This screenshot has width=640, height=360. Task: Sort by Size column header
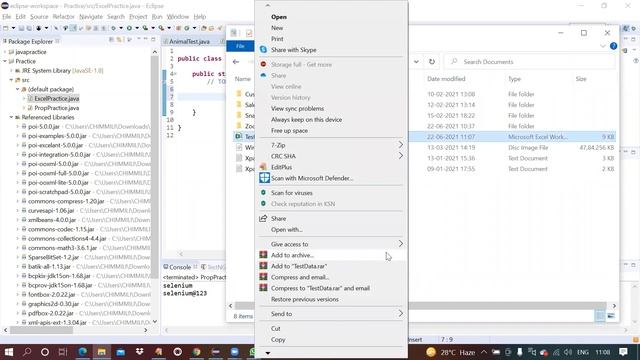point(581,79)
